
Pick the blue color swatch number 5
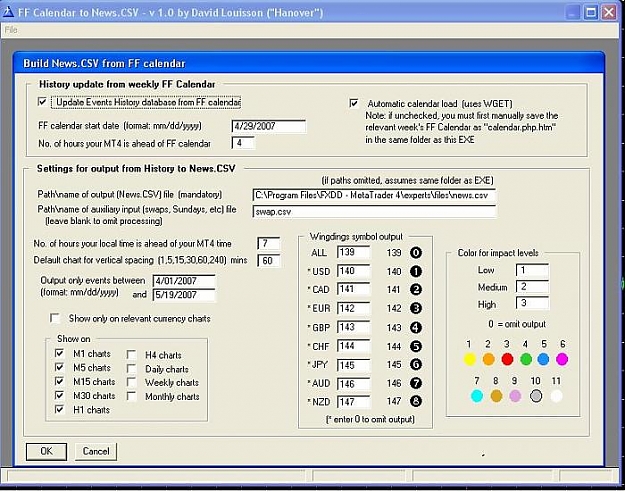point(544,359)
